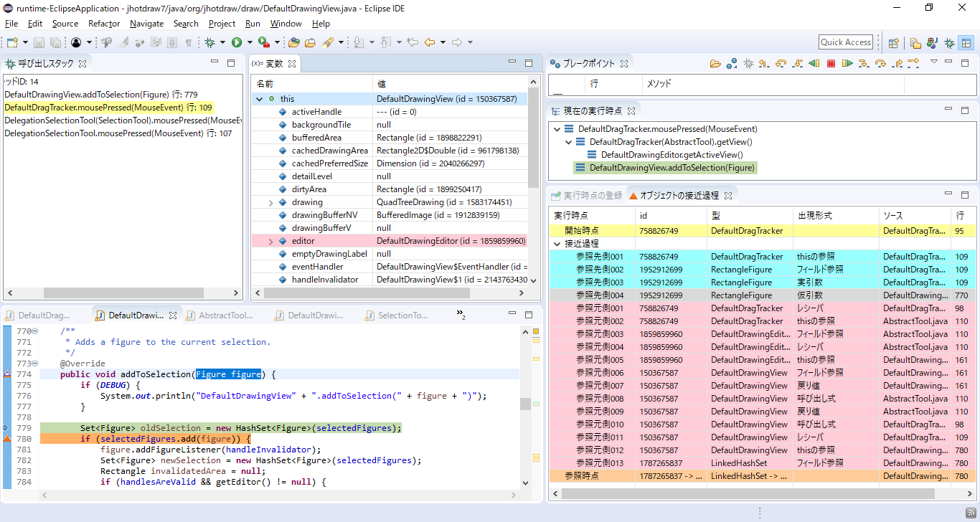980x522 pixels.
Task: Switch to the Debug perspective bug icon
Action: tap(949, 42)
